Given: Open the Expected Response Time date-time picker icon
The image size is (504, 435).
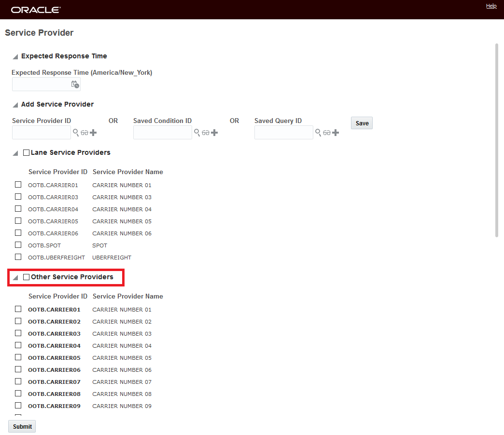Looking at the screenshot, I should click(x=75, y=84).
